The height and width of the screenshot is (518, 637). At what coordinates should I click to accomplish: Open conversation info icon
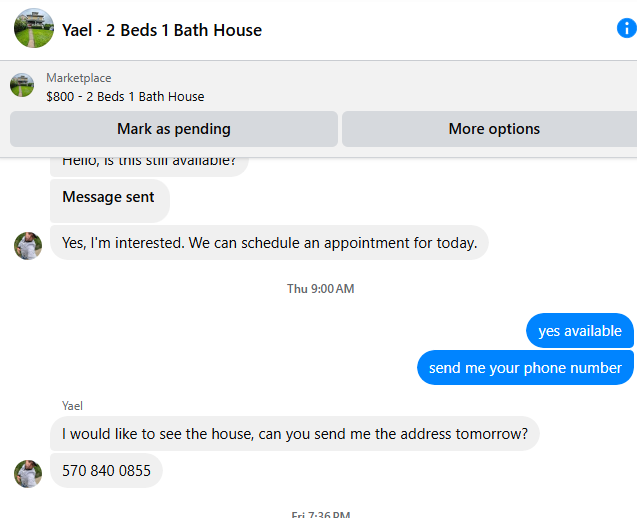pos(626,28)
